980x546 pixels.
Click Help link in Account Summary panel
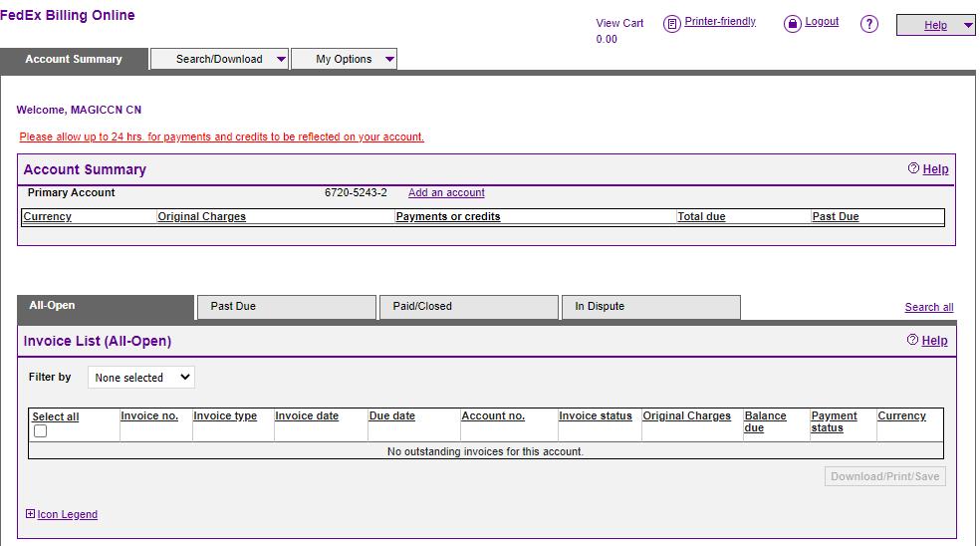click(935, 168)
